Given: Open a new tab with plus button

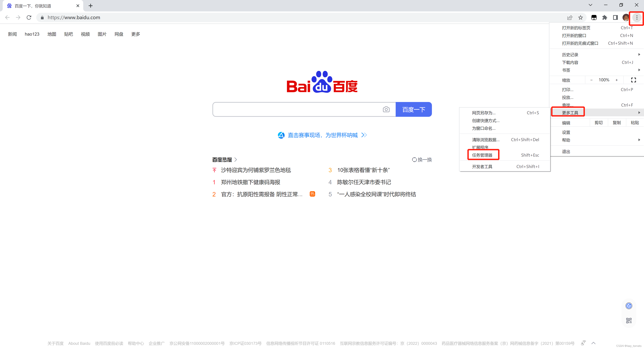Looking at the screenshot, I should [x=90, y=6].
